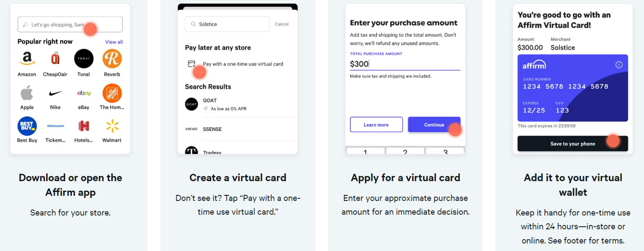
Task: Select the eBay store icon
Action: pos(83,93)
